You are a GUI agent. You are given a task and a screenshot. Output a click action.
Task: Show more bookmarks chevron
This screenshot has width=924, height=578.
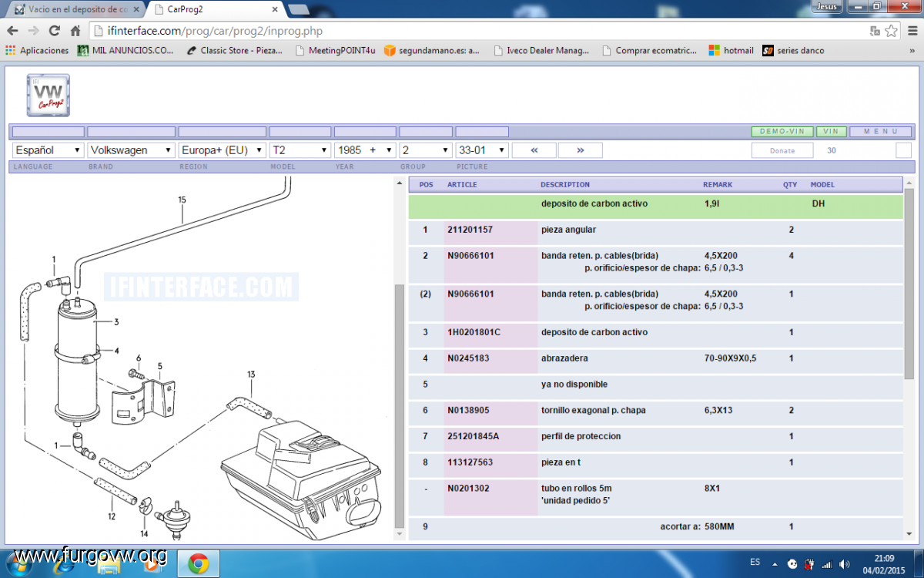click(x=914, y=51)
